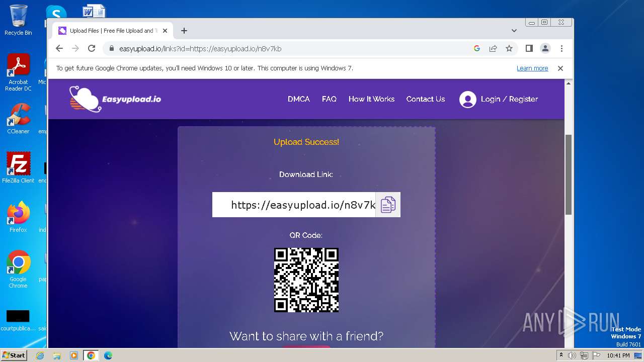The height and width of the screenshot is (362, 644).
Task: Open the FileZilla Client desktop icon
Action: [x=18, y=167]
